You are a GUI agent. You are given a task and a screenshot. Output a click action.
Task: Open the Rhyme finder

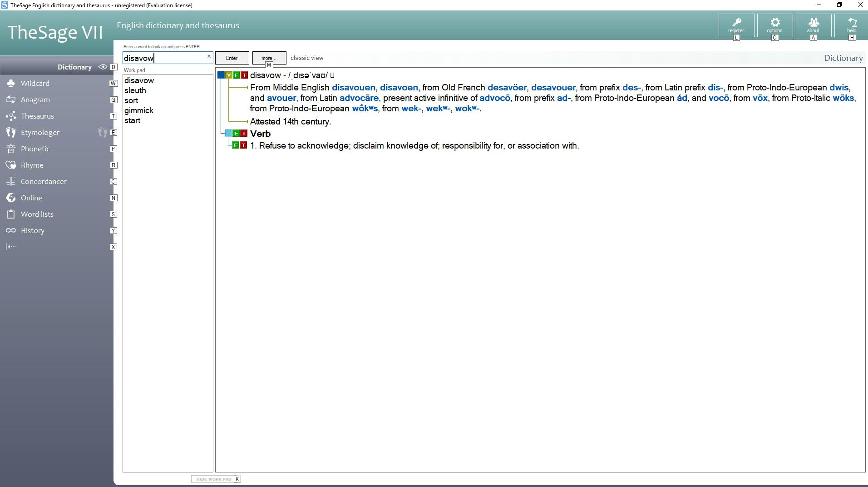[x=32, y=165]
